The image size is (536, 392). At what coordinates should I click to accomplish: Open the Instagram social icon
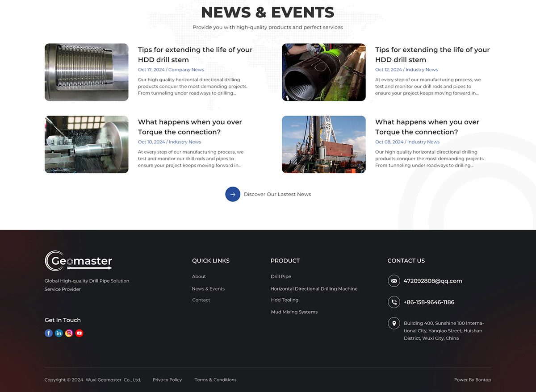click(69, 333)
